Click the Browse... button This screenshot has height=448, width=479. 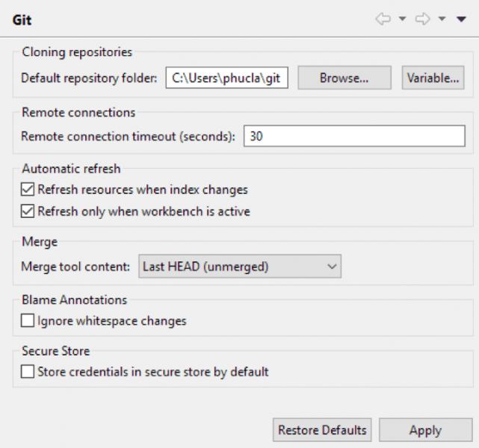point(344,78)
